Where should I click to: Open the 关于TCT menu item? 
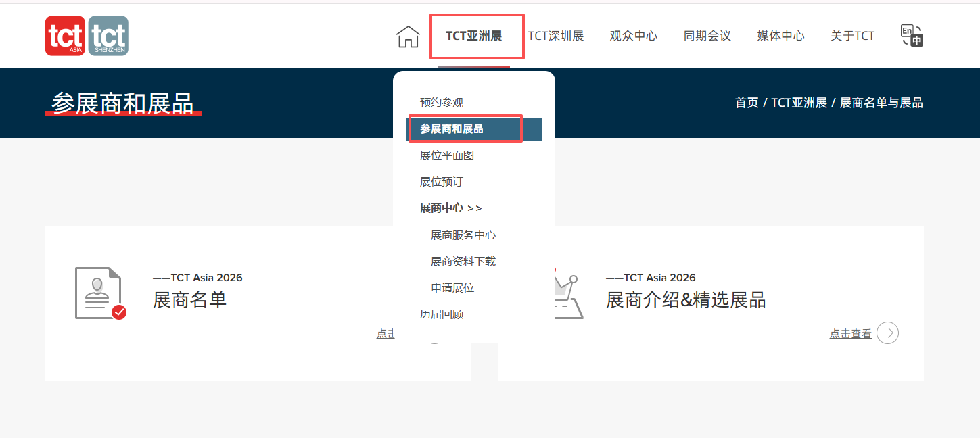[852, 36]
